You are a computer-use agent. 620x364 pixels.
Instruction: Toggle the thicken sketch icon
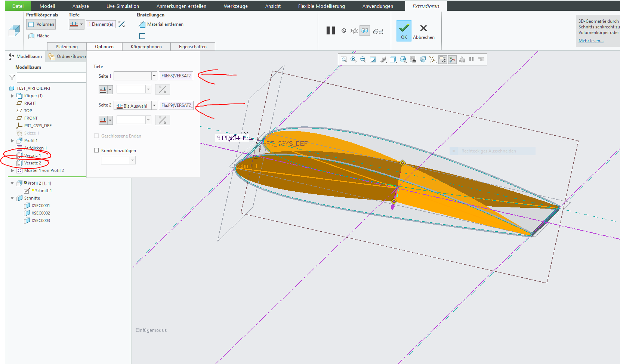142,36
